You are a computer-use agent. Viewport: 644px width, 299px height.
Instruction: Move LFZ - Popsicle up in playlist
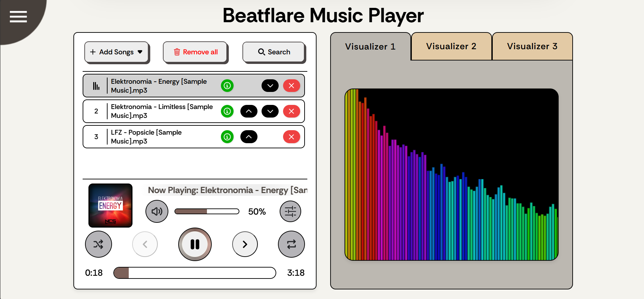click(x=249, y=137)
